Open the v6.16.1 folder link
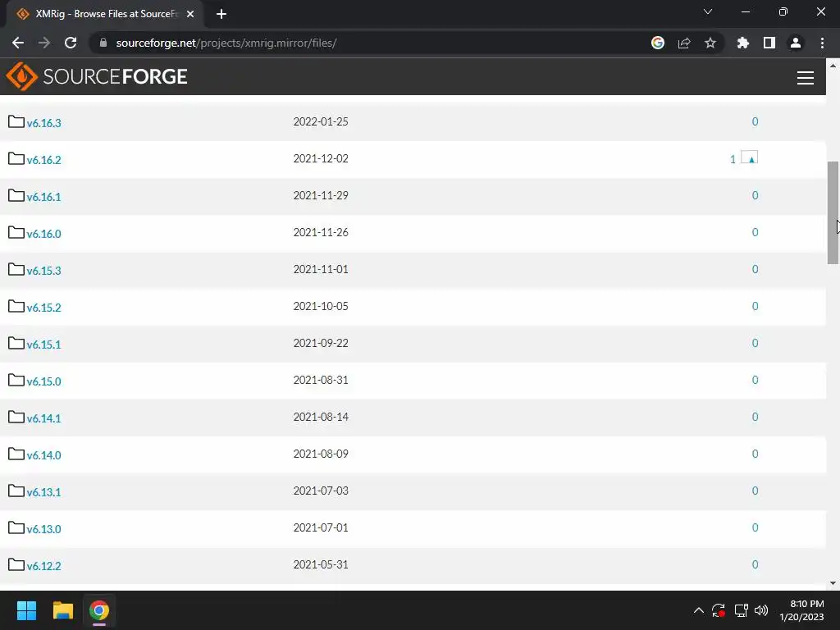The width and height of the screenshot is (840, 630). 44,197
